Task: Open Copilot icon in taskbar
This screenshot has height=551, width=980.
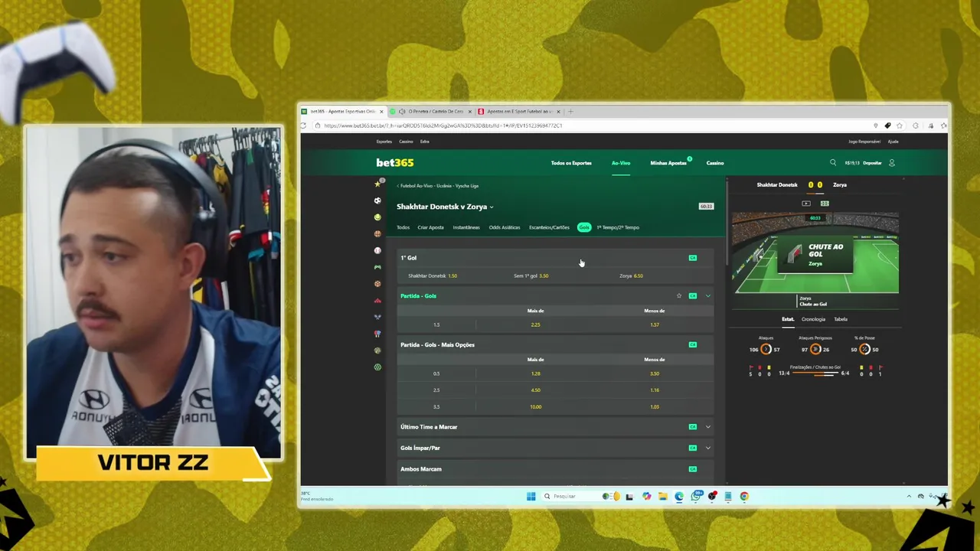Action: click(x=647, y=496)
